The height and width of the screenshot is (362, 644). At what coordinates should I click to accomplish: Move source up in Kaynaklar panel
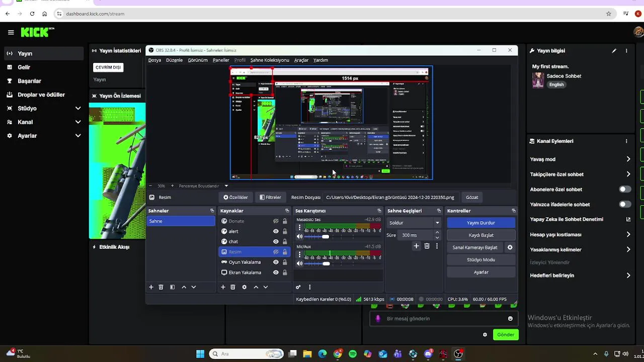coord(256,287)
